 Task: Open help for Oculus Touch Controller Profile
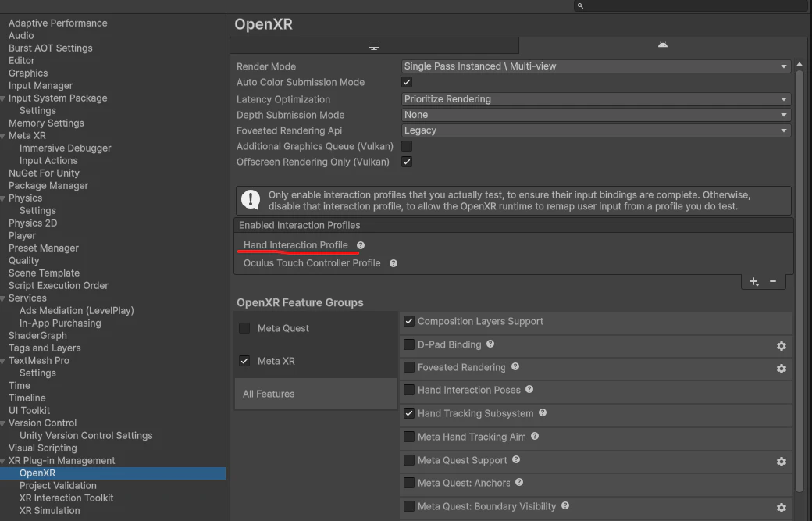(x=394, y=263)
